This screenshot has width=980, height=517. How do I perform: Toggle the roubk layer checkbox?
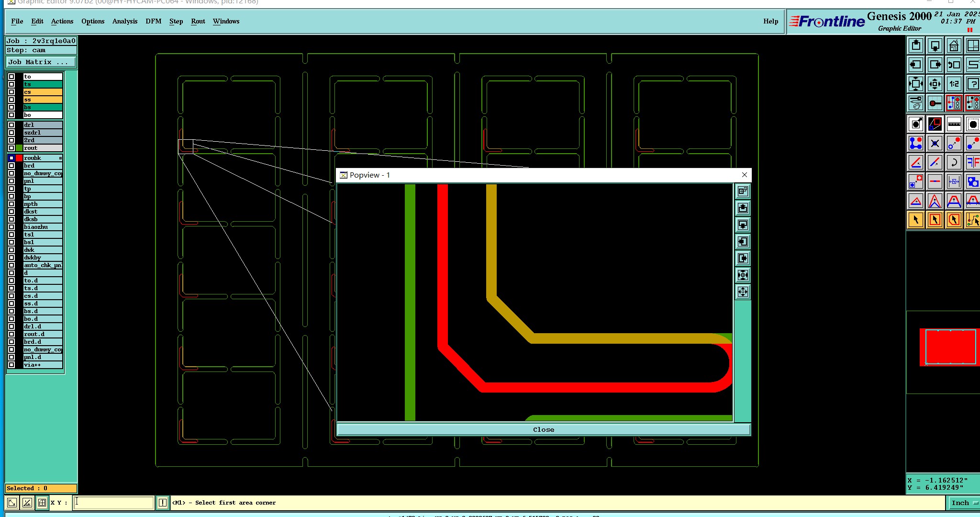11,158
